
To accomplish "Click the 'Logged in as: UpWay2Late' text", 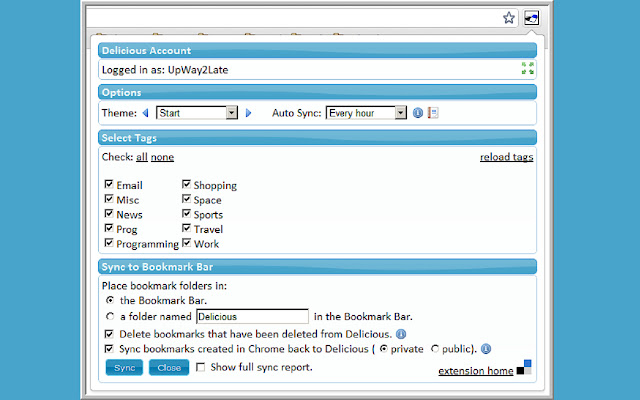I will click(x=165, y=70).
